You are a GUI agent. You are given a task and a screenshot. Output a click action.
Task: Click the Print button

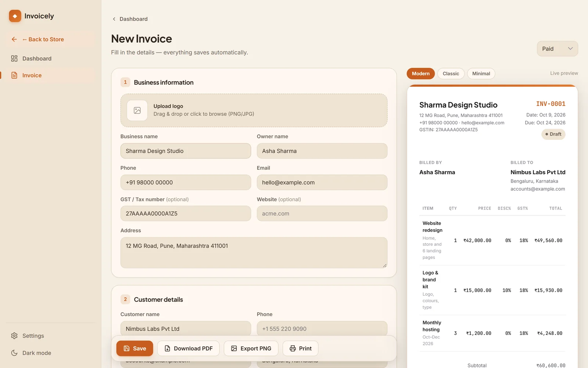(x=301, y=348)
